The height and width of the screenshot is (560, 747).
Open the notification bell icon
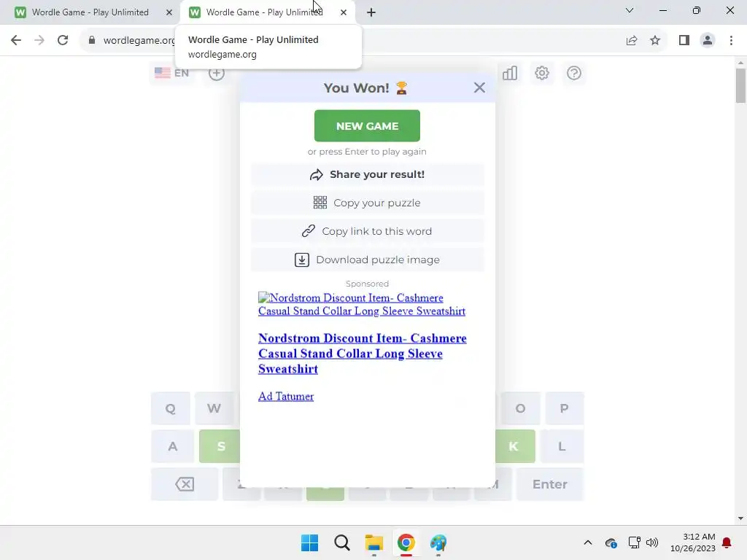pos(727,542)
